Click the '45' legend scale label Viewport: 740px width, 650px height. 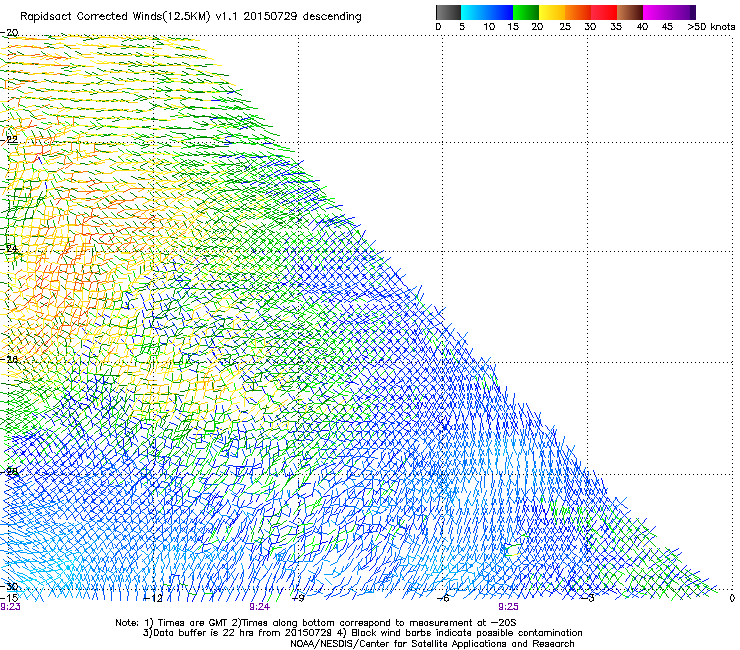(x=667, y=26)
